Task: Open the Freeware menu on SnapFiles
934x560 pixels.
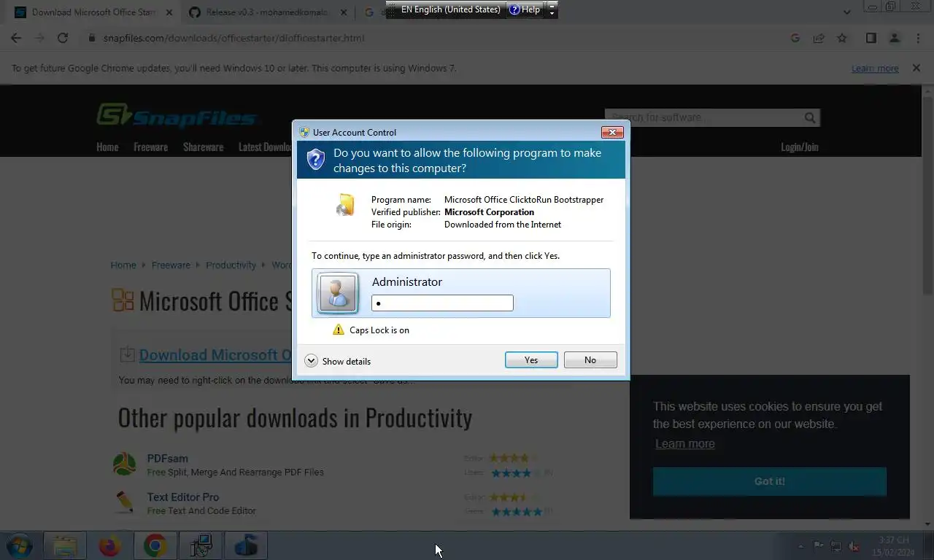Action: point(150,147)
